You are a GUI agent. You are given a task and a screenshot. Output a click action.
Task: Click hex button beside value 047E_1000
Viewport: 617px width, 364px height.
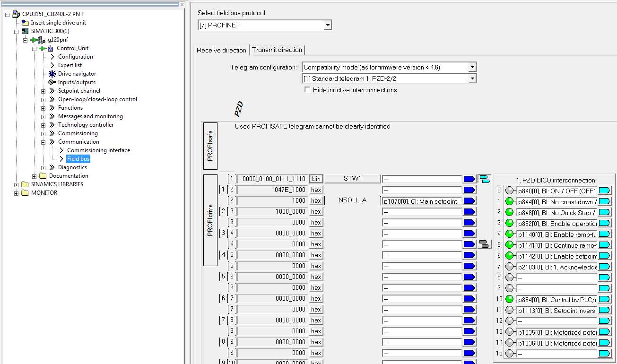[316, 190]
